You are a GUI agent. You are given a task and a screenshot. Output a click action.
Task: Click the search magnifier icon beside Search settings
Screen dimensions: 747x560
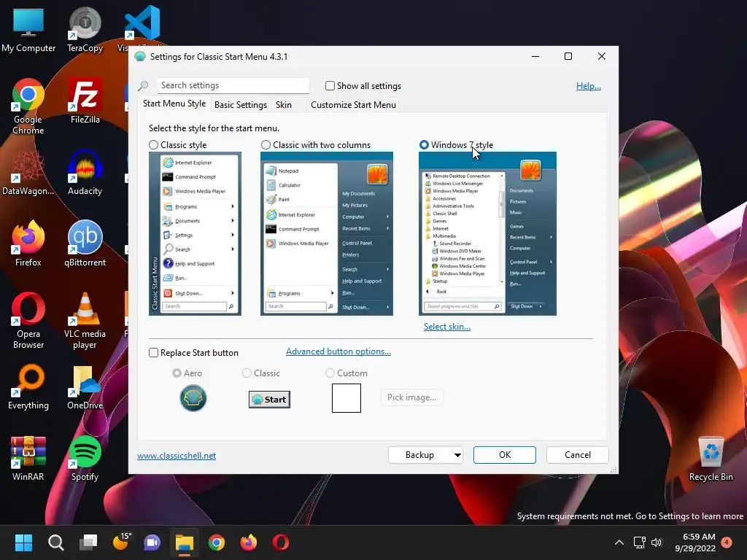(x=143, y=86)
